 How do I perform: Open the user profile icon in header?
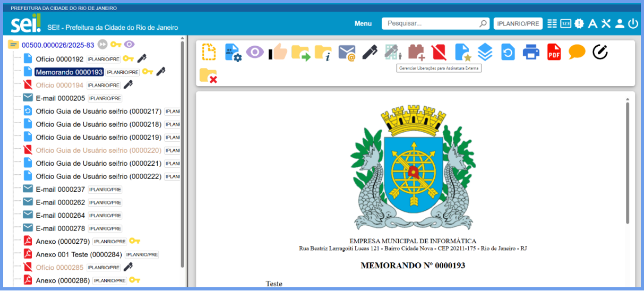[620, 23]
